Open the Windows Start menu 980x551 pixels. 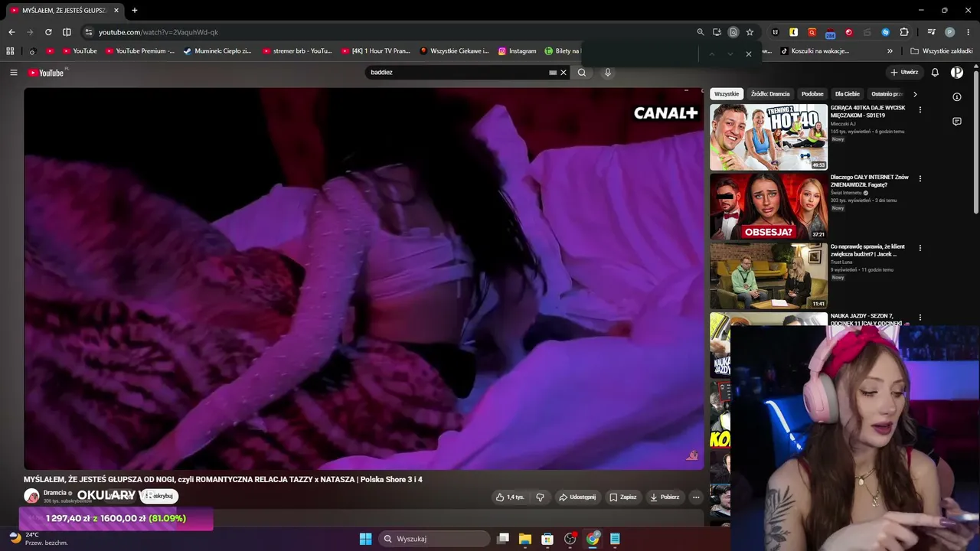(x=365, y=539)
